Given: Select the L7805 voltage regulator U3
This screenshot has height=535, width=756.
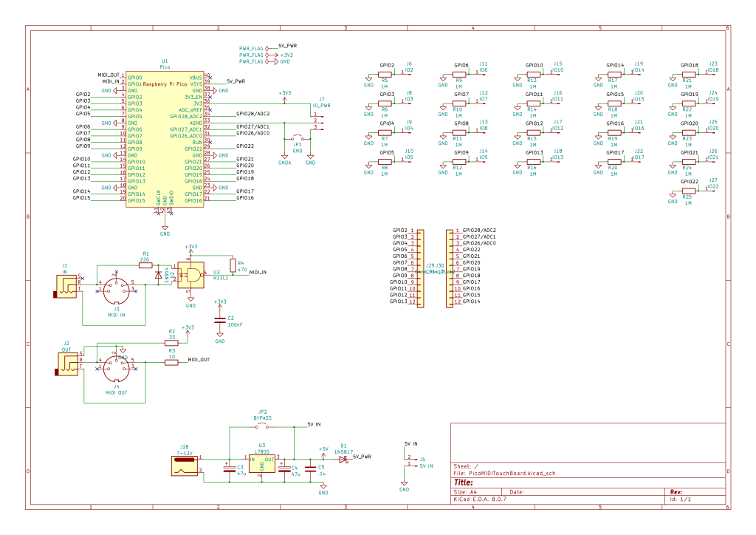Looking at the screenshot, I should (x=261, y=463).
